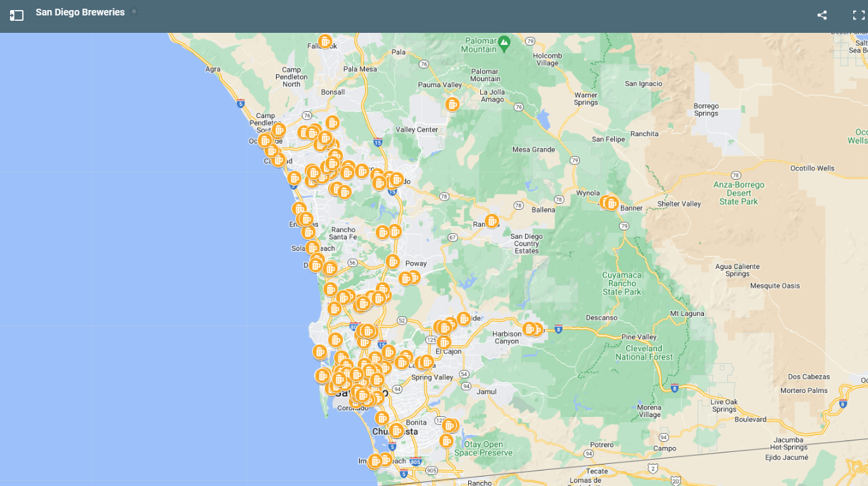Click the Warner Springs label
The image size is (868, 486).
[586, 99]
